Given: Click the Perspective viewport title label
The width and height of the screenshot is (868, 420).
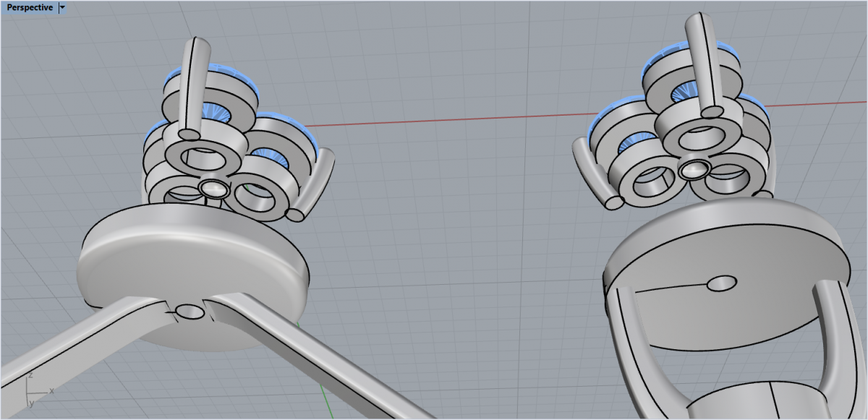Looking at the screenshot, I should [30, 7].
